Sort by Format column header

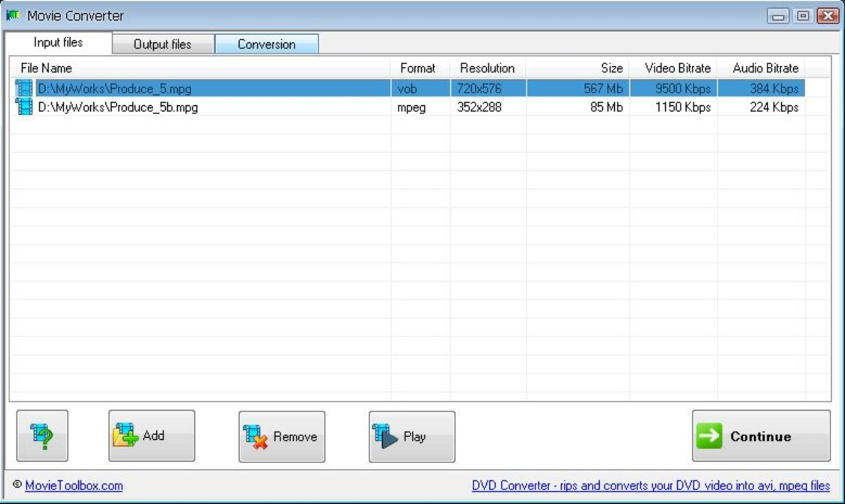[421, 68]
